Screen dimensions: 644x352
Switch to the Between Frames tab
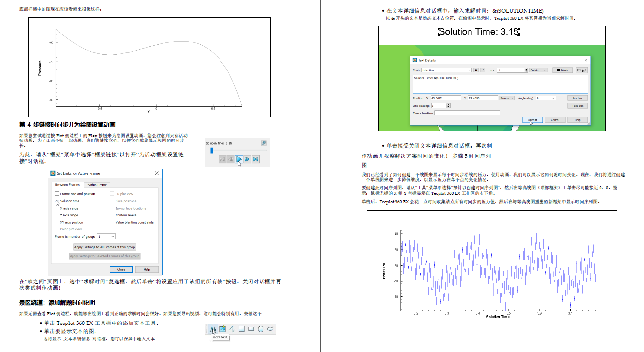coord(67,185)
